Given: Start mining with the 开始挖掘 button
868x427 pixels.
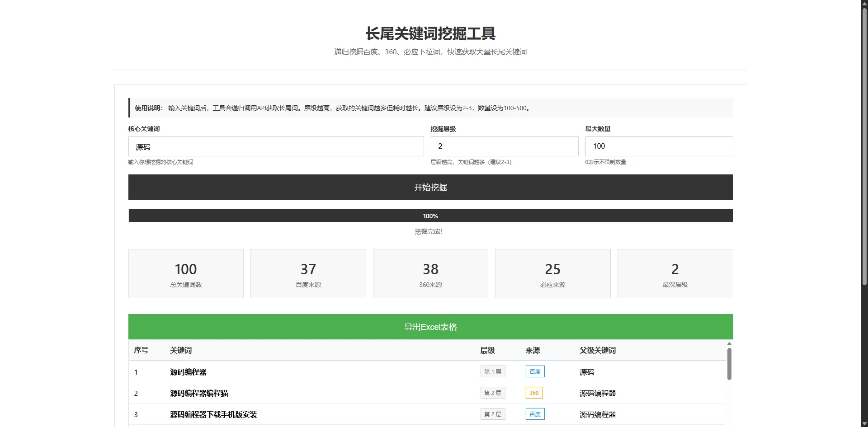Looking at the screenshot, I should click(x=430, y=187).
